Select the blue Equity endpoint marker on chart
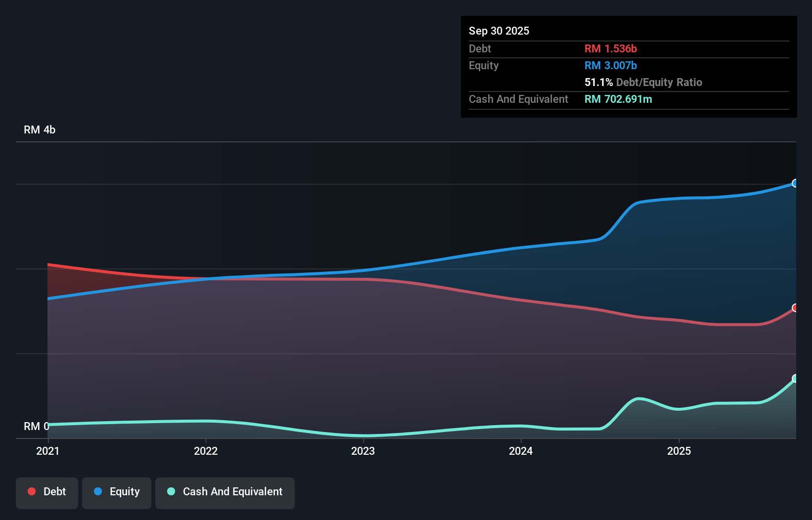 pyautogui.click(x=795, y=183)
